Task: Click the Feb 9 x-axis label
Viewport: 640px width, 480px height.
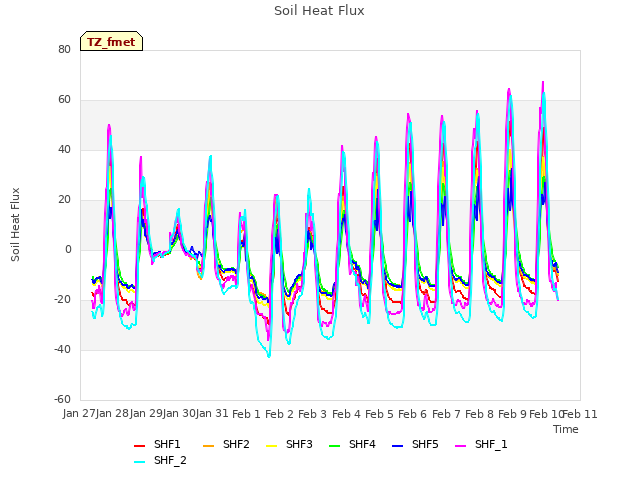Action: click(x=513, y=414)
